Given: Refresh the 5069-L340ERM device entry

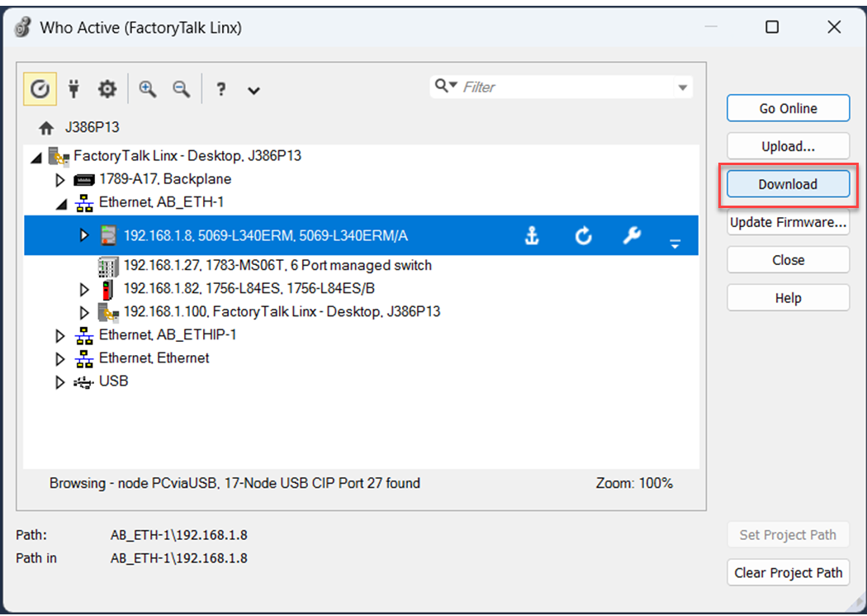Looking at the screenshot, I should (583, 235).
